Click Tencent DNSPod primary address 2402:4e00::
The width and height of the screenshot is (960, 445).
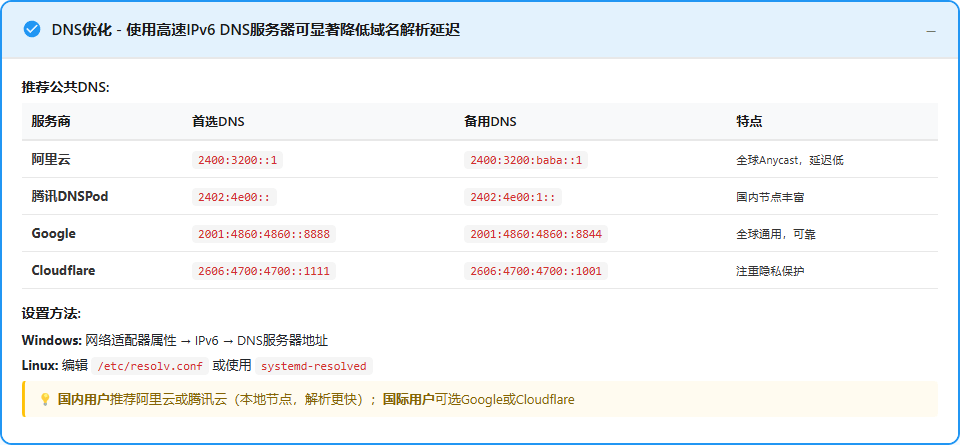point(234,197)
